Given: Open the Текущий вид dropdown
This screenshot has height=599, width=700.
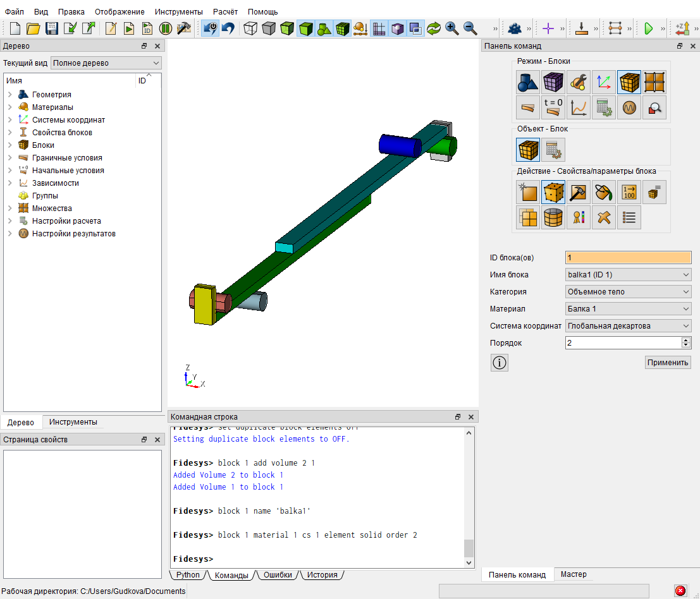Looking at the screenshot, I should tap(106, 63).
